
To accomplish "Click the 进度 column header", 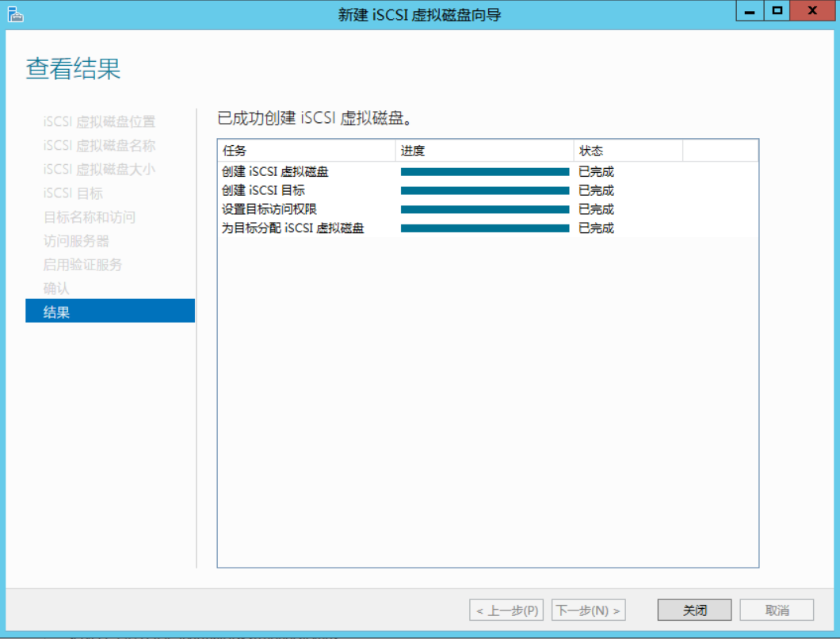I will tap(485, 151).
